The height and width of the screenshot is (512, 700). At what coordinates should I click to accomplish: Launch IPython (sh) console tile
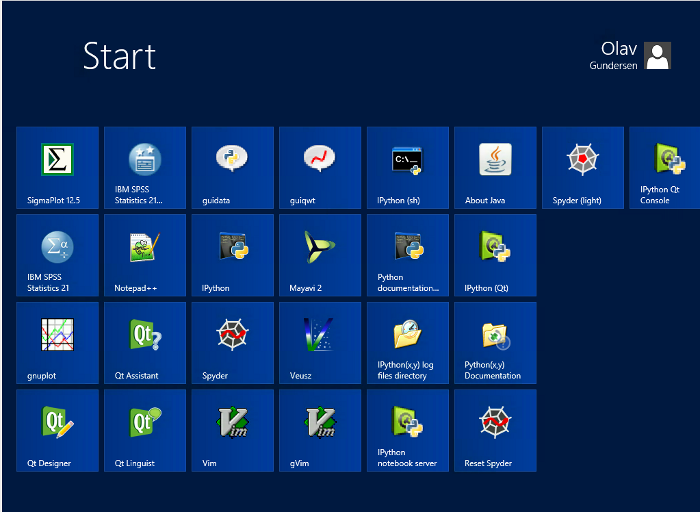[x=408, y=167]
